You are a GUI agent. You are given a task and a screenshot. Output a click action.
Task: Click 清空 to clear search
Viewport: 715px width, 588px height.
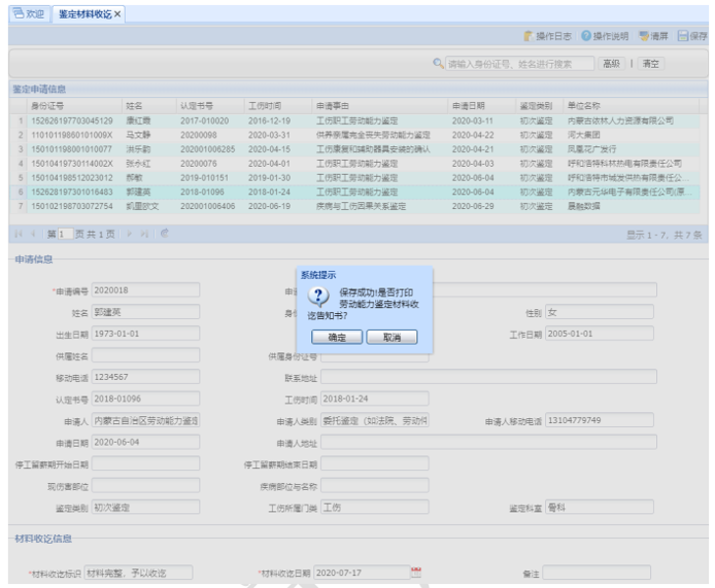[x=651, y=64]
